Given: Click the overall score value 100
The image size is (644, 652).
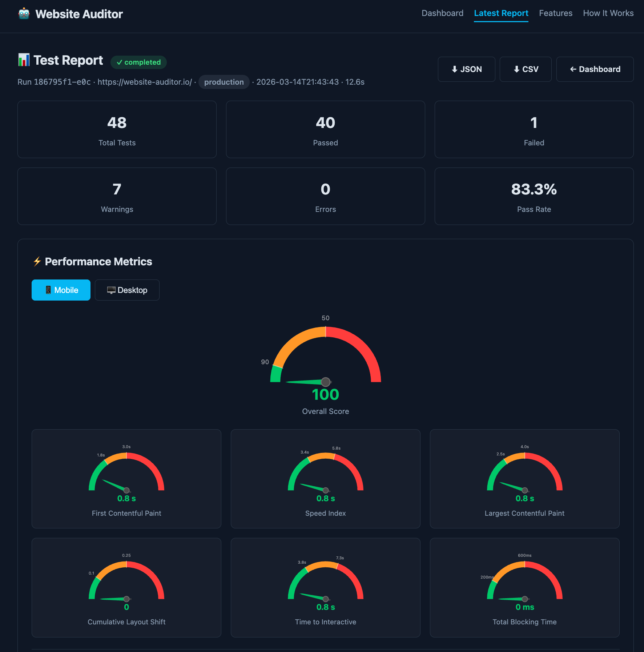Looking at the screenshot, I should (326, 395).
